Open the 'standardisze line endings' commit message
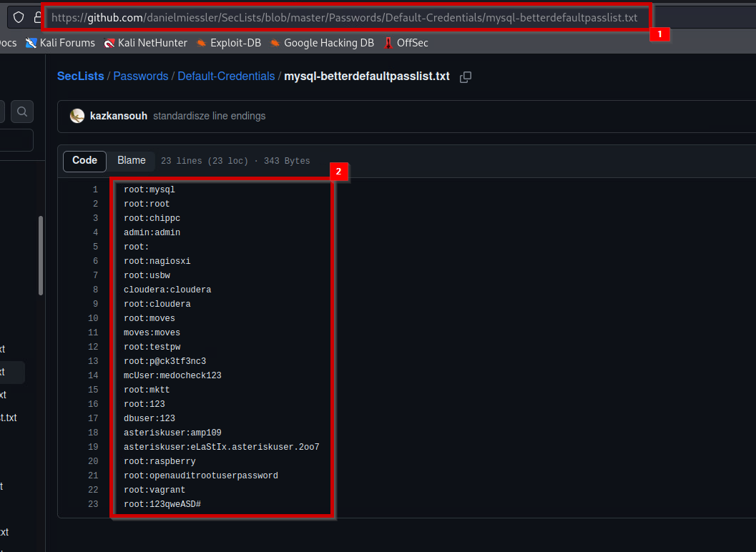The image size is (756, 552). pos(209,116)
